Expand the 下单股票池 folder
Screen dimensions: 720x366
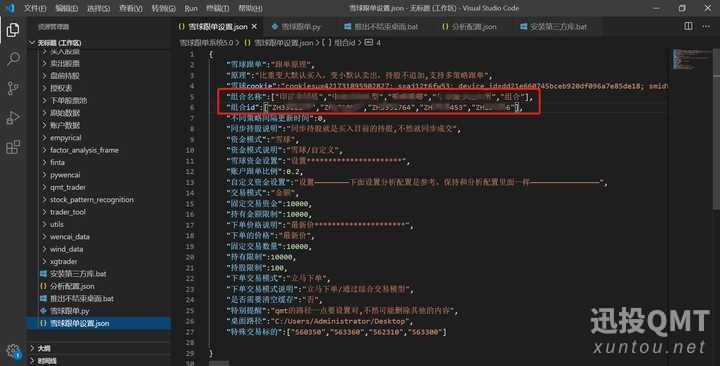click(x=68, y=101)
